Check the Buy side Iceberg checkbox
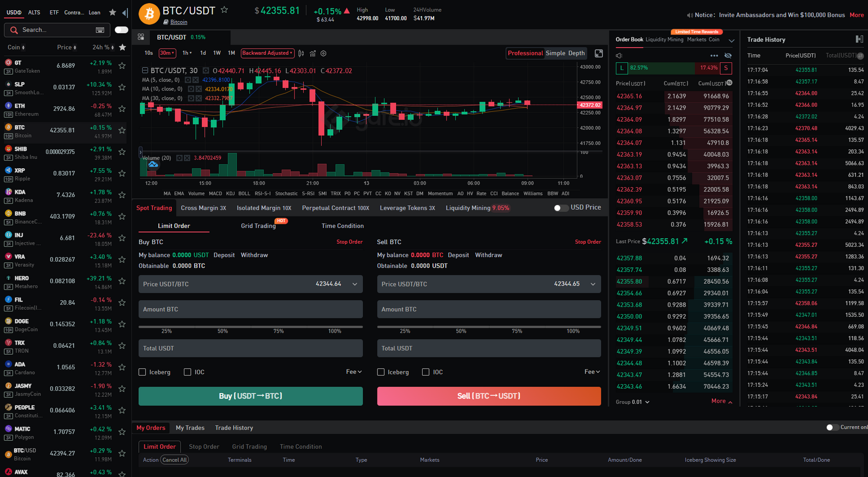Image resolution: width=868 pixels, height=477 pixels. coord(142,372)
